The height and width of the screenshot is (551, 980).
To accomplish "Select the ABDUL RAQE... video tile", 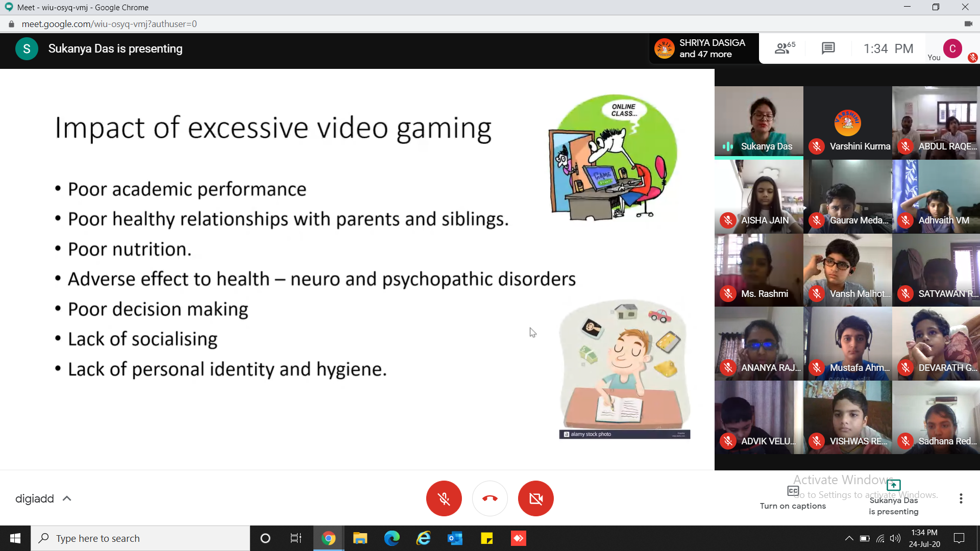I will point(936,123).
